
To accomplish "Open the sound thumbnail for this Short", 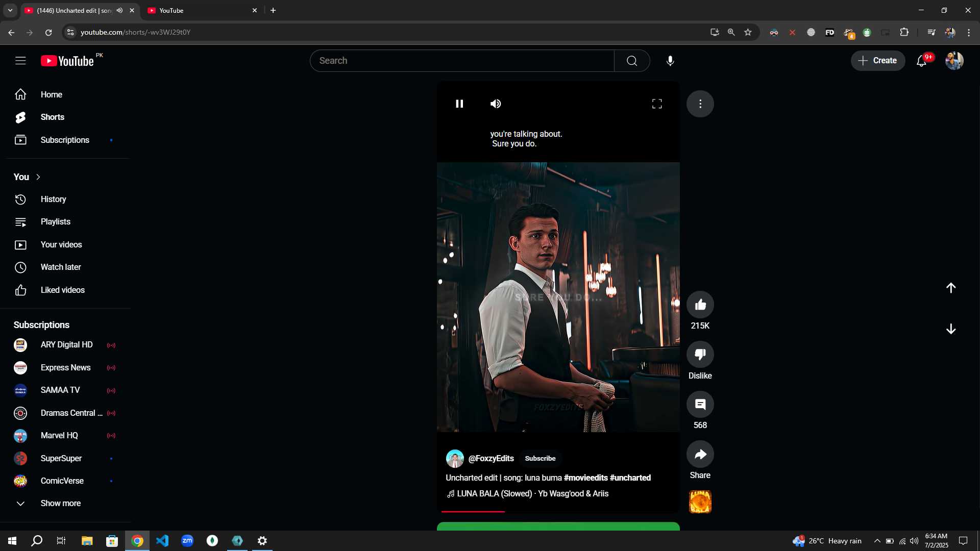I will coord(700,502).
